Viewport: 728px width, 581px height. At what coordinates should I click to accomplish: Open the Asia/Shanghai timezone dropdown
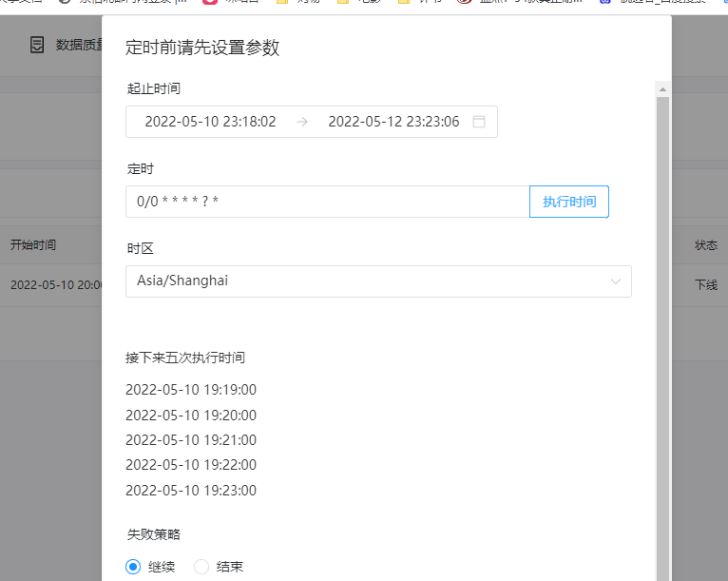378,281
